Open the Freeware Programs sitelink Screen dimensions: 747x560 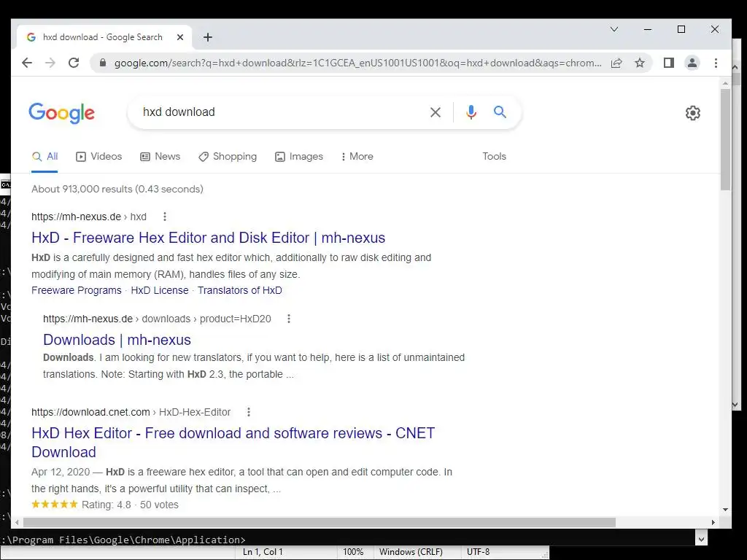click(76, 290)
